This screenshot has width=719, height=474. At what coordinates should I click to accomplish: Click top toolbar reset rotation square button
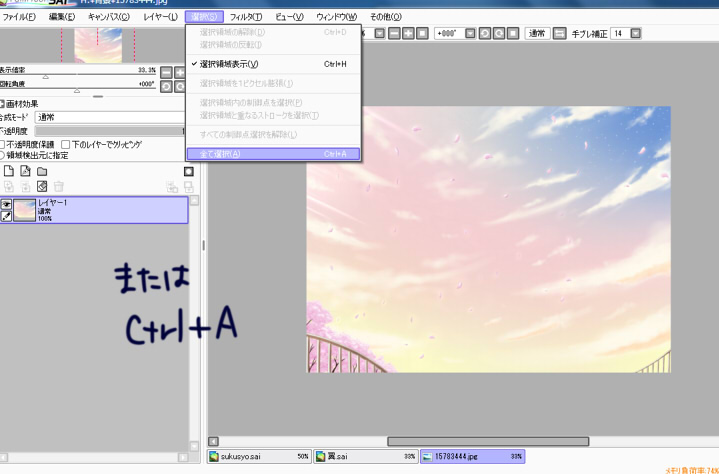click(x=513, y=33)
